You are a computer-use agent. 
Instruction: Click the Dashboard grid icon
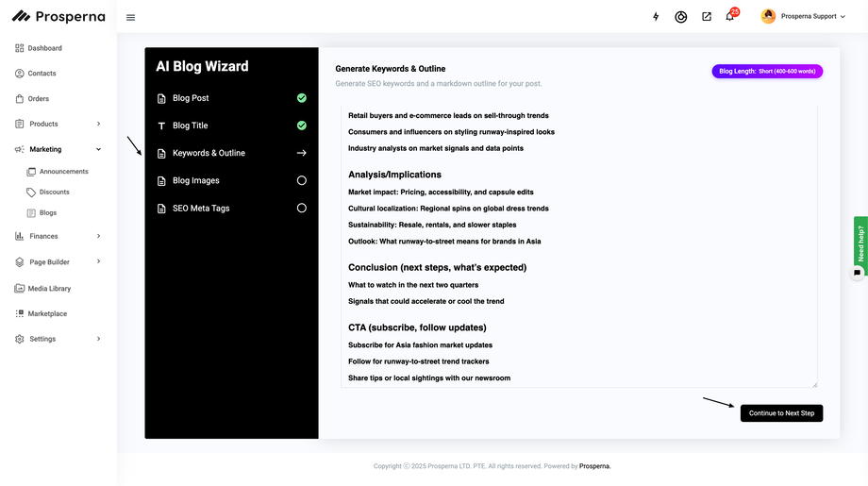click(20, 48)
